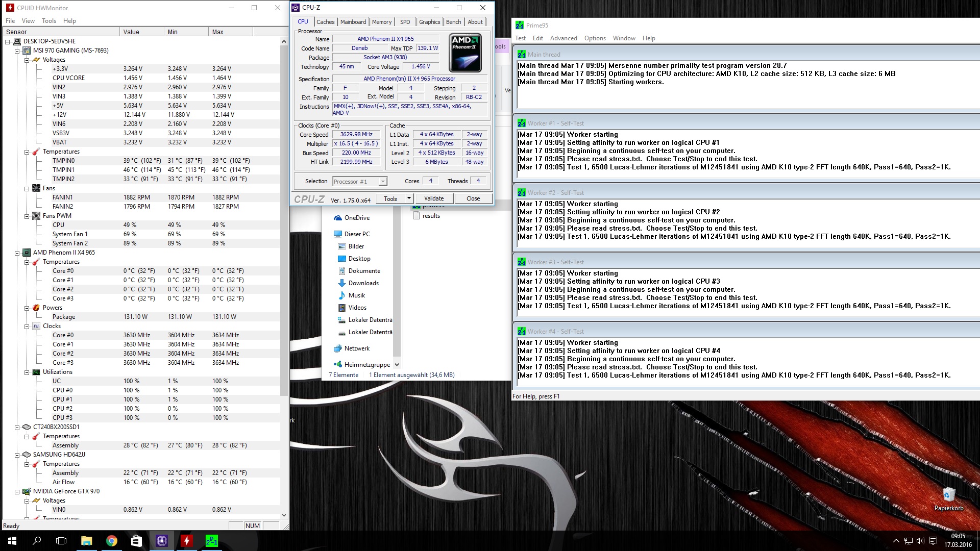Collapse the Voltages group under MSI 970
This screenshot has width=980, height=551.
27,60
